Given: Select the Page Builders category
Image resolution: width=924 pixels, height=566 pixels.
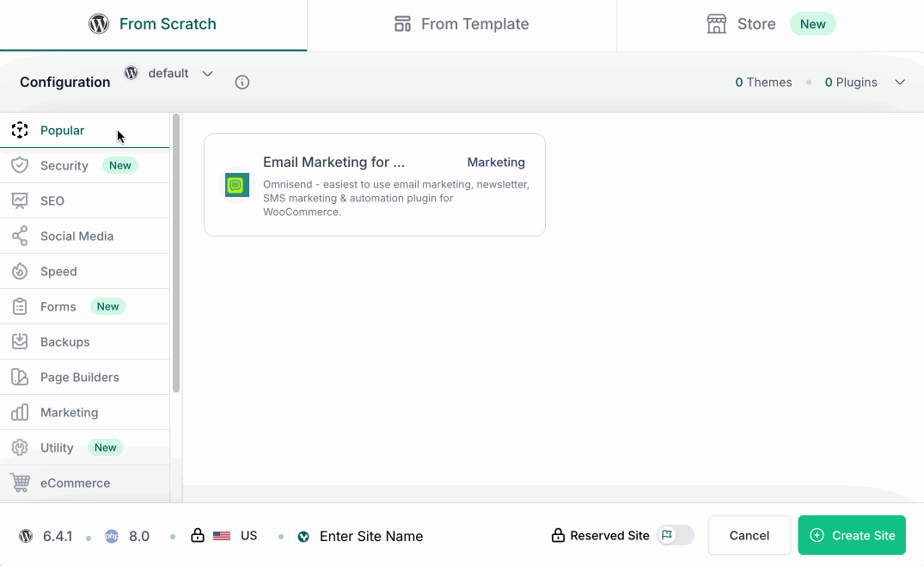Looking at the screenshot, I should 79,377.
